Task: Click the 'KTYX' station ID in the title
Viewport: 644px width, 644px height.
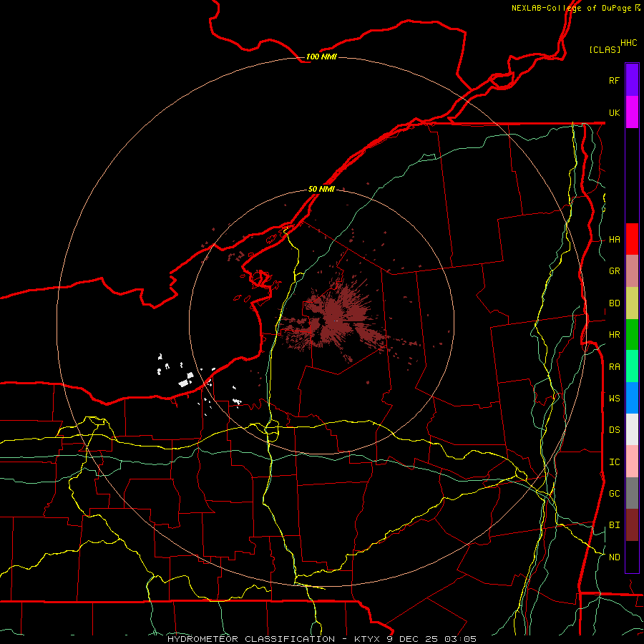Action: click(x=368, y=639)
